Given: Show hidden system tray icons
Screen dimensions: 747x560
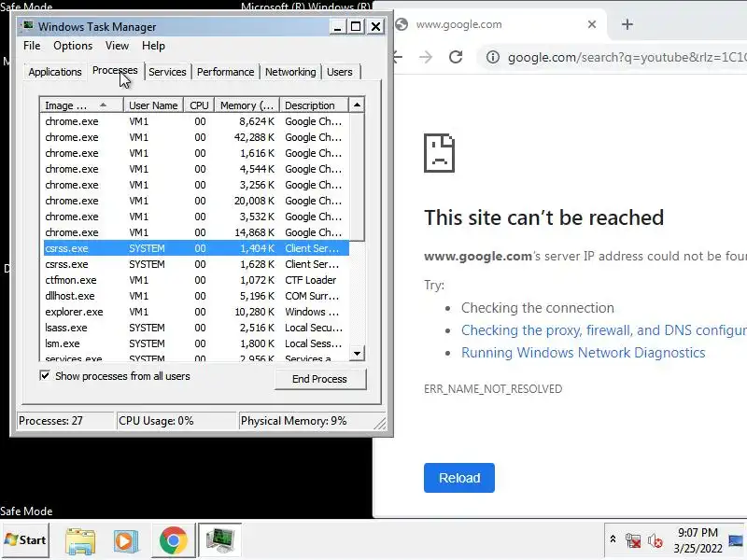Looking at the screenshot, I should click(x=613, y=539).
